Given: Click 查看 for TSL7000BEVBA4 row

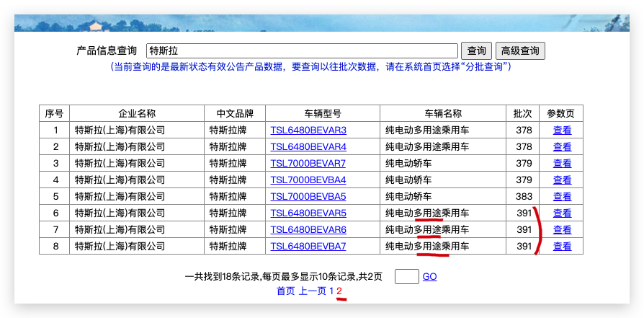Looking at the screenshot, I should 562,180.
